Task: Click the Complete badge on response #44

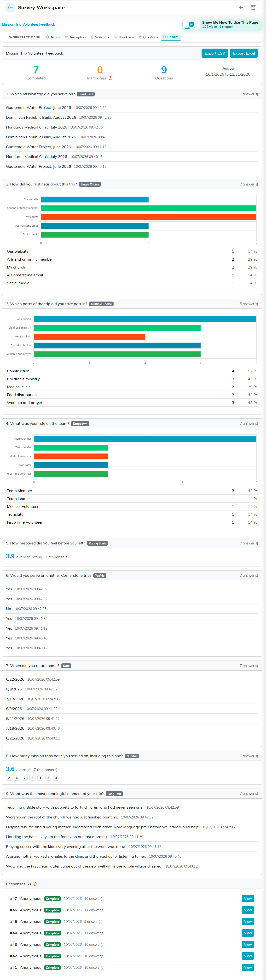Action: pyautogui.click(x=52, y=933)
